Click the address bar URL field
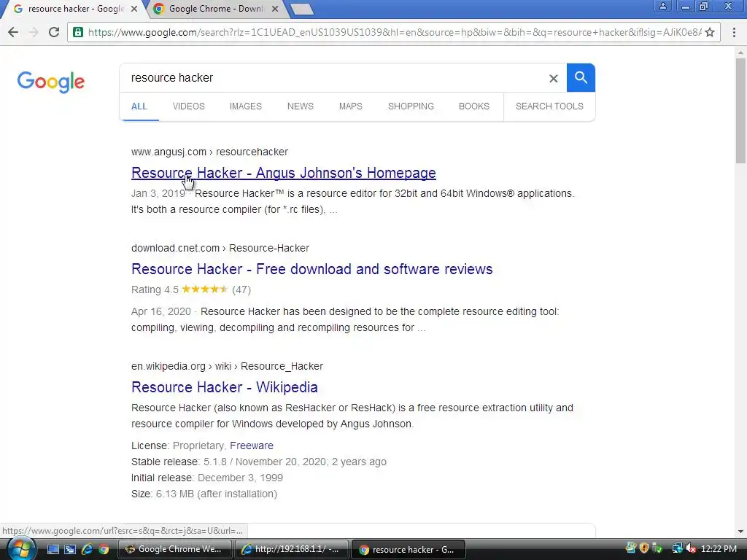Image resolution: width=747 pixels, height=560 pixels. (x=395, y=32)
